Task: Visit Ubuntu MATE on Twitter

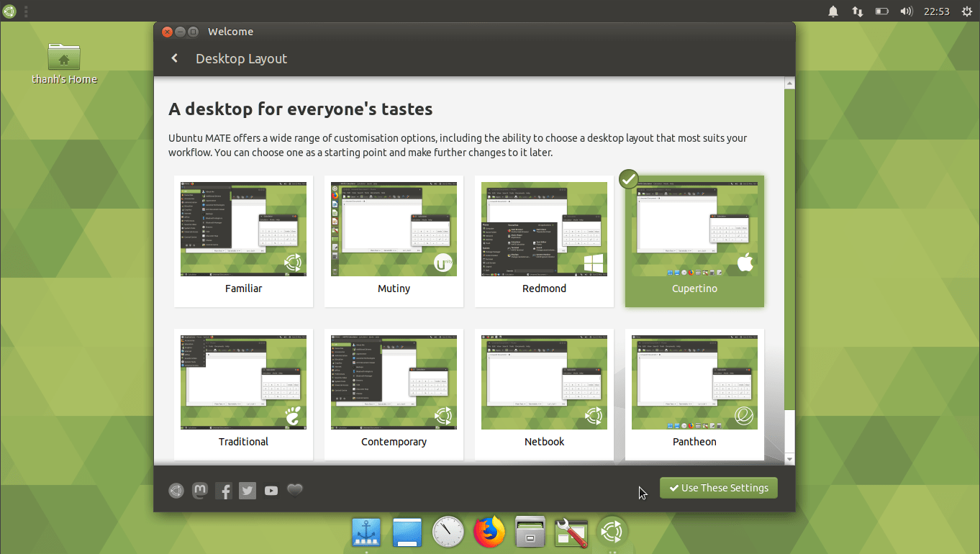Action: 248,490
